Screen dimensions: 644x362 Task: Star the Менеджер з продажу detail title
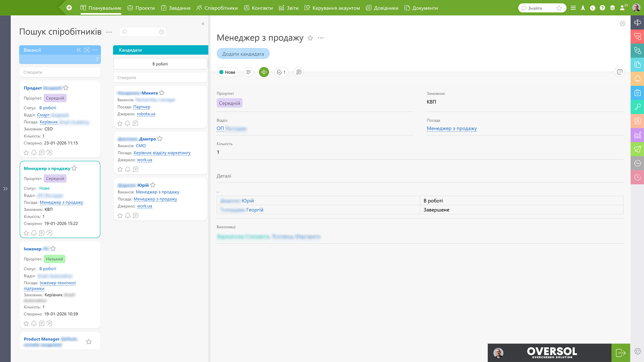point(310,38)
